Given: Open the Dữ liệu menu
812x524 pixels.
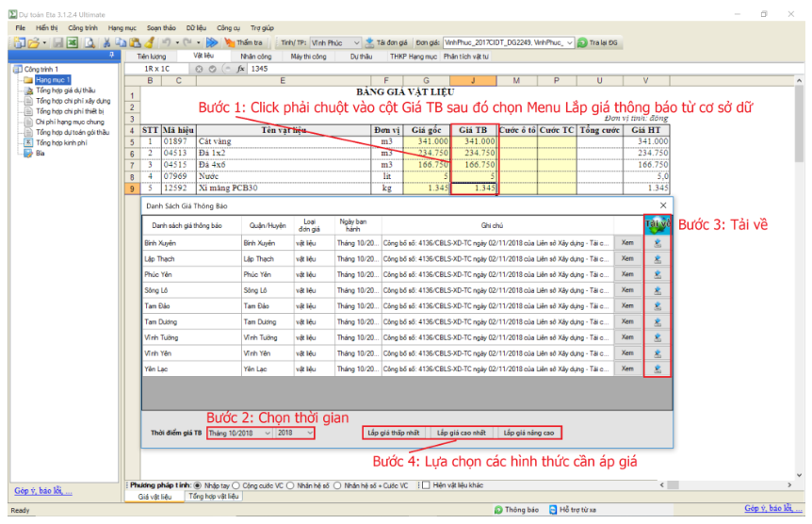Looking at the screenshot, I should pyautogui.click(x=196, y=28).
